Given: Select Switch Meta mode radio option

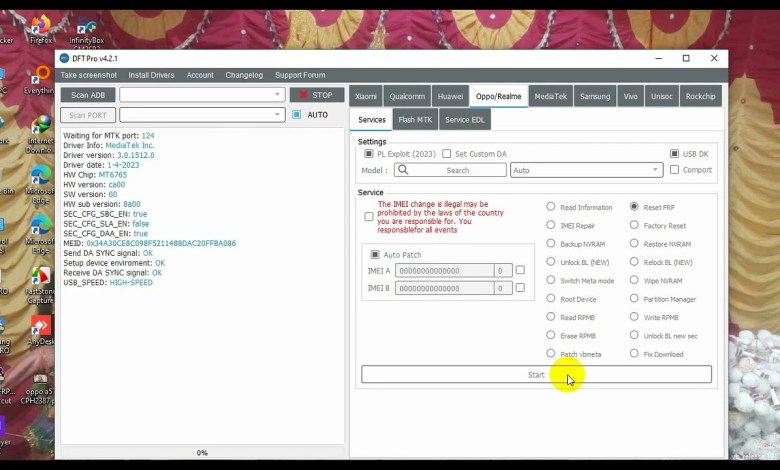Looking at the screenshot, I should (x=551, y=280).
